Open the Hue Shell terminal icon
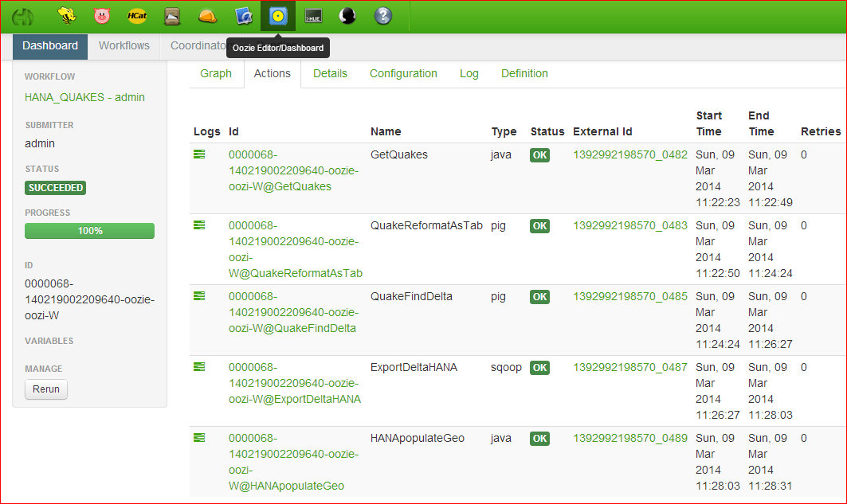Viewport: 847px width, 504px height. [x=313, y=16]
